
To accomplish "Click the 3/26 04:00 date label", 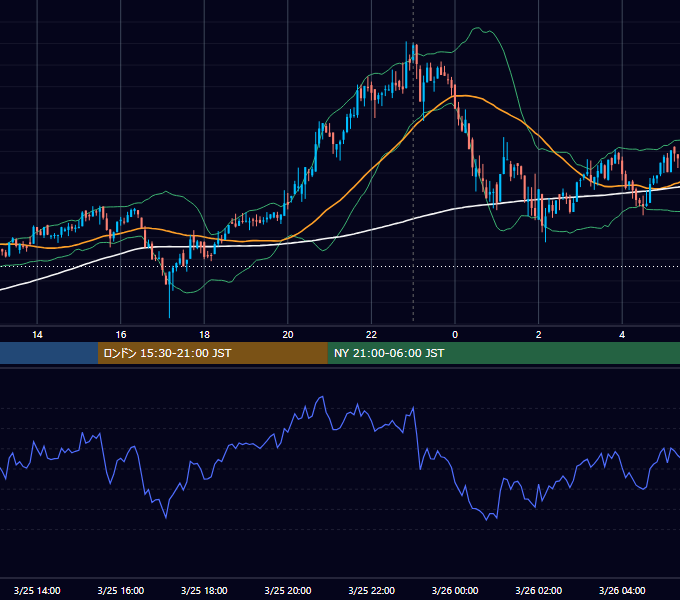I will point(622,590).
